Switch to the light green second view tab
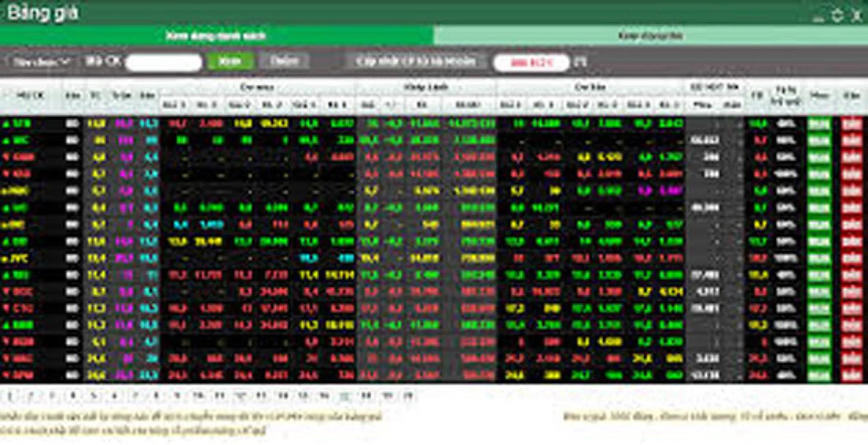This screenshot has width=868, height=445. coord(651,36)
